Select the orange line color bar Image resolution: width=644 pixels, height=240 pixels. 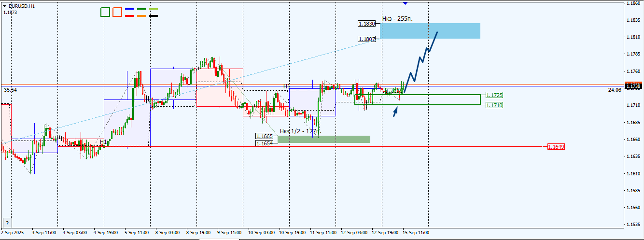[x=141, y=16]
